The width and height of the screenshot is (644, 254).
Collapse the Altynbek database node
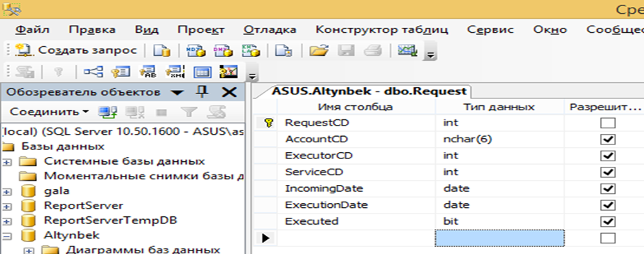point(6,236)
